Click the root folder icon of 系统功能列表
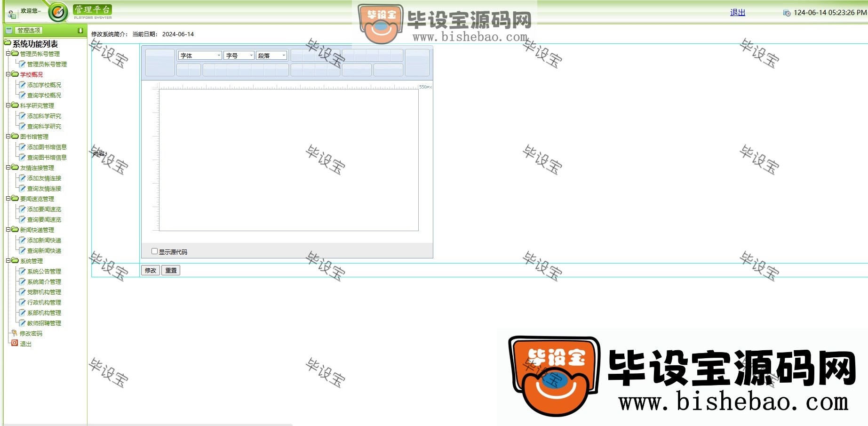Viewport: 868px width, 426px height. tap(8, 43)
